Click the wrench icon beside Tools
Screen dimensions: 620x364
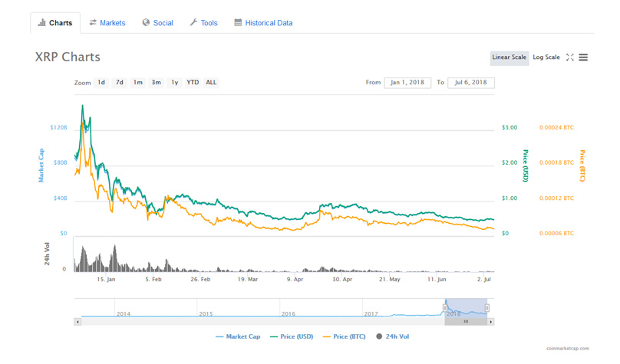click(x=193, y=22)
